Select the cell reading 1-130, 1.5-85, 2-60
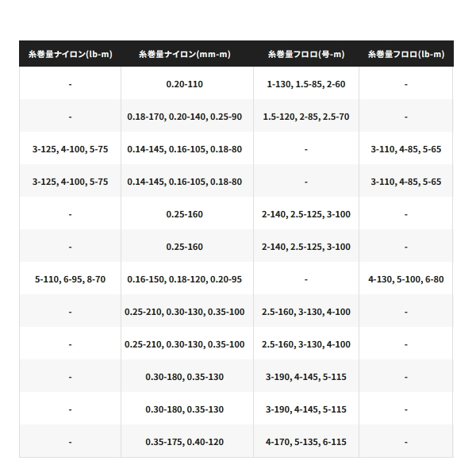Screen dimensions: 476x476 [305, 84]
